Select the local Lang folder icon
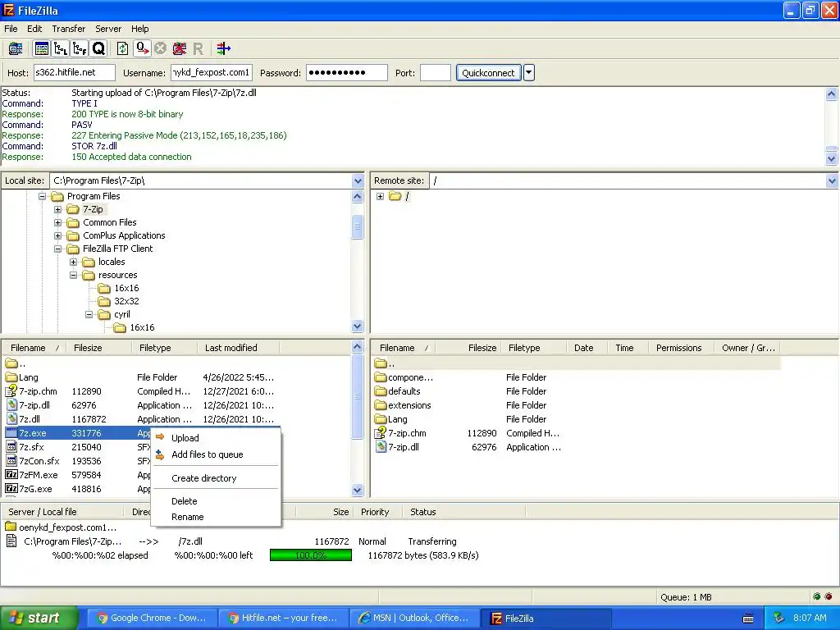The image size is (840, 630). point(11,377)
